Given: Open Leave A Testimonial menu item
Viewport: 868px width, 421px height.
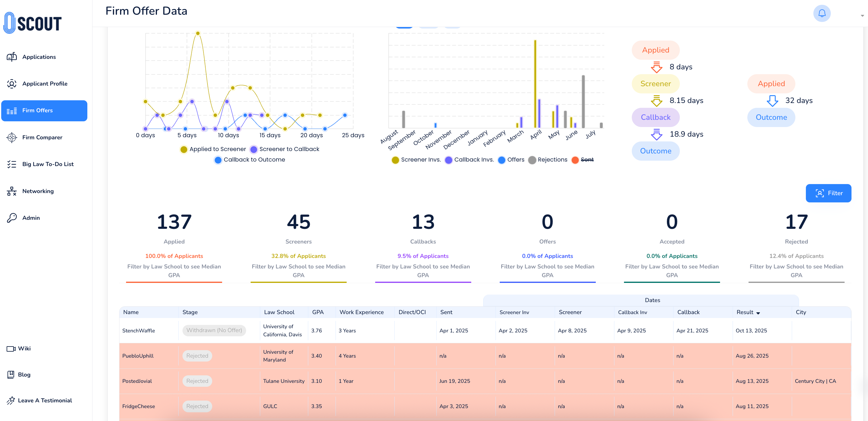Looking at the screenshot, I should tap(44, 401).
